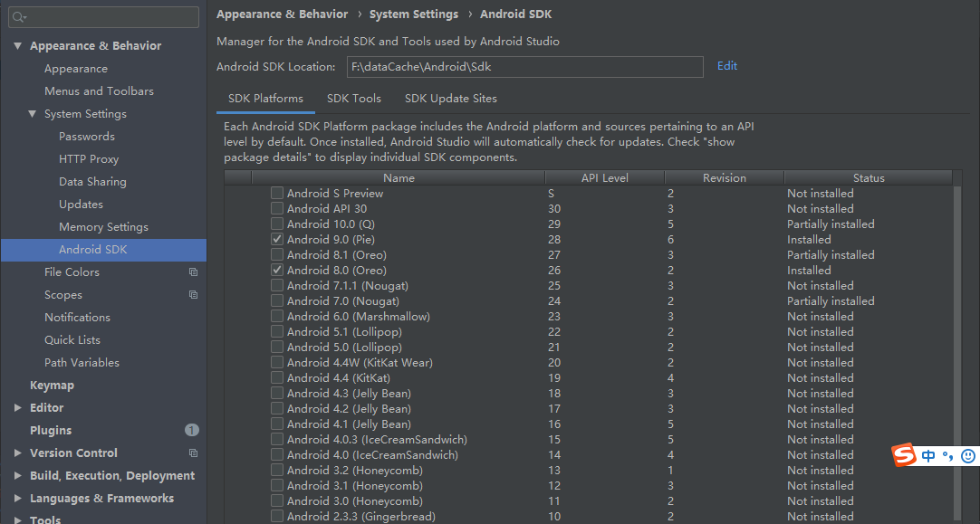Open Path Variables settings

(82, 362)
